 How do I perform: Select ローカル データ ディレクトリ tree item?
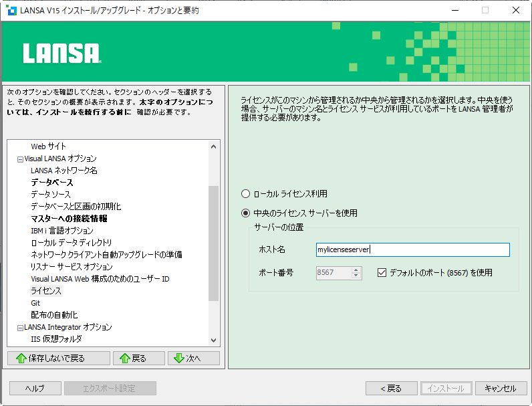(71, 243)
